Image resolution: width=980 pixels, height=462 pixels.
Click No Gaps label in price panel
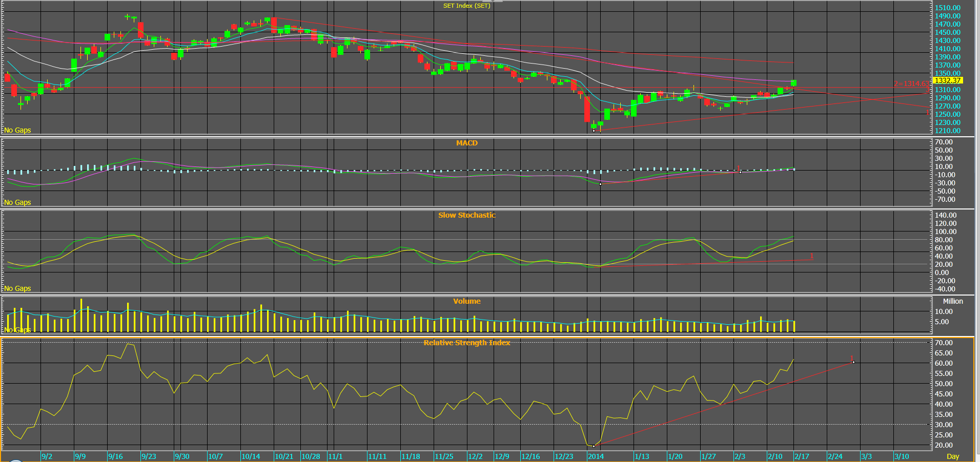point(17,130)
